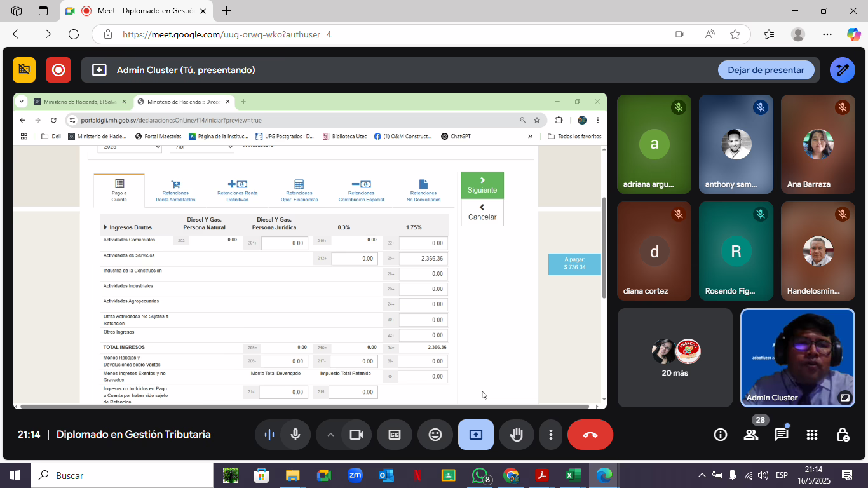Open the 20 más participants tile
The height and width of the screenshot is (488, 868).
pyautogui.click(x=675, y=358)
